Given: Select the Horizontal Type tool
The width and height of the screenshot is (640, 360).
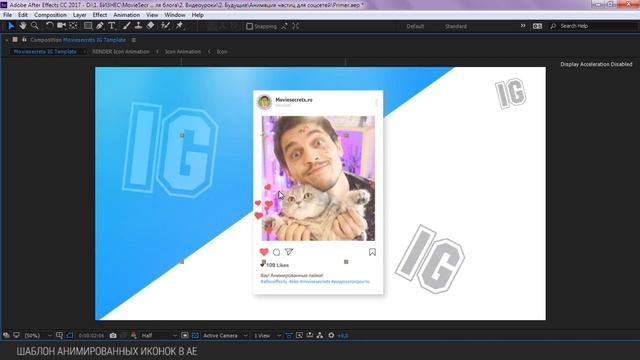Looking at the screenshot, I should tap(112, 26).
